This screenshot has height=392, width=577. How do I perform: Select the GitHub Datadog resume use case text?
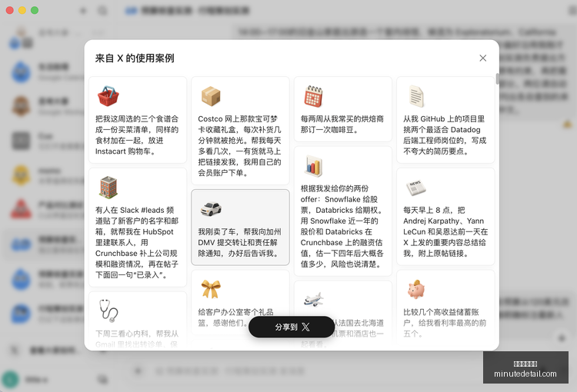(445, 135)
